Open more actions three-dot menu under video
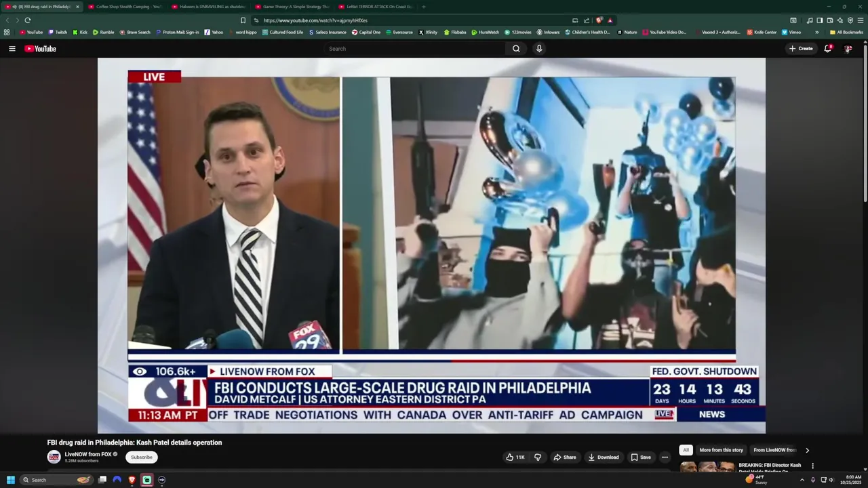868x488 pixels. click(x=665, y=457)
